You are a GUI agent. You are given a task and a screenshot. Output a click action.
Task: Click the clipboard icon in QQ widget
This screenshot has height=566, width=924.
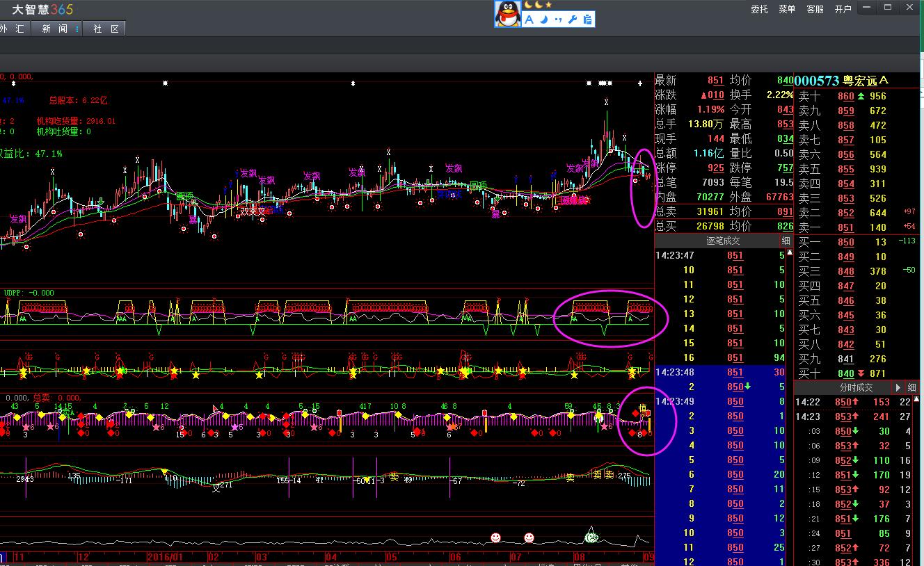(588, 19)
